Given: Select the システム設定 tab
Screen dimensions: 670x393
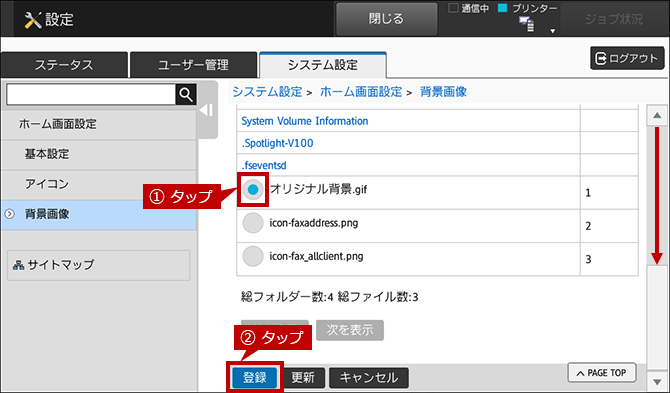Looking at the screenshot, I should pyautogui.click(x=323, y=65).
